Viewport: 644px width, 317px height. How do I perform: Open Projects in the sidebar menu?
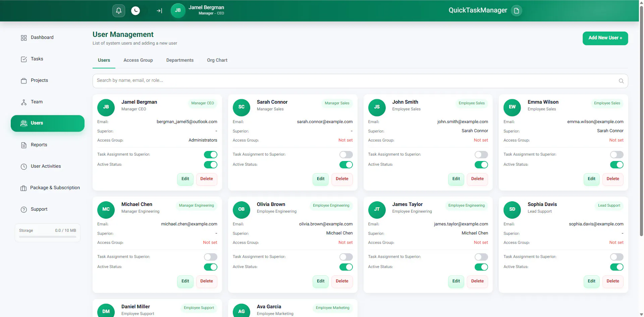click(x=48, y=81)
